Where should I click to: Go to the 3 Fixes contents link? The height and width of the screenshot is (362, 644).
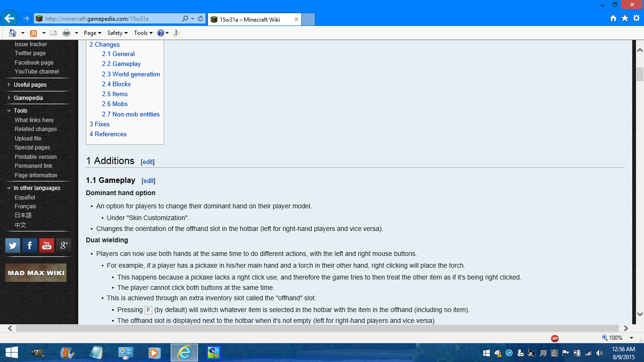click(99, 124)
